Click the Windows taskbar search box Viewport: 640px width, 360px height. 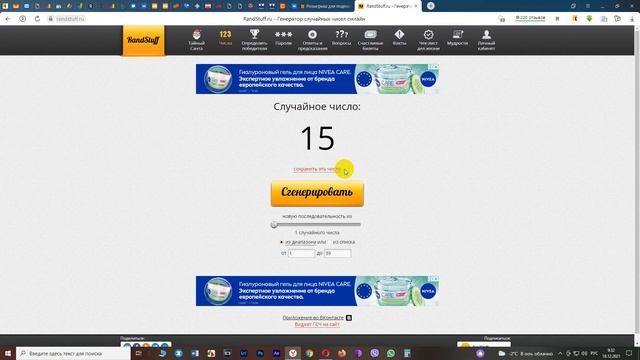coord(73,353)
